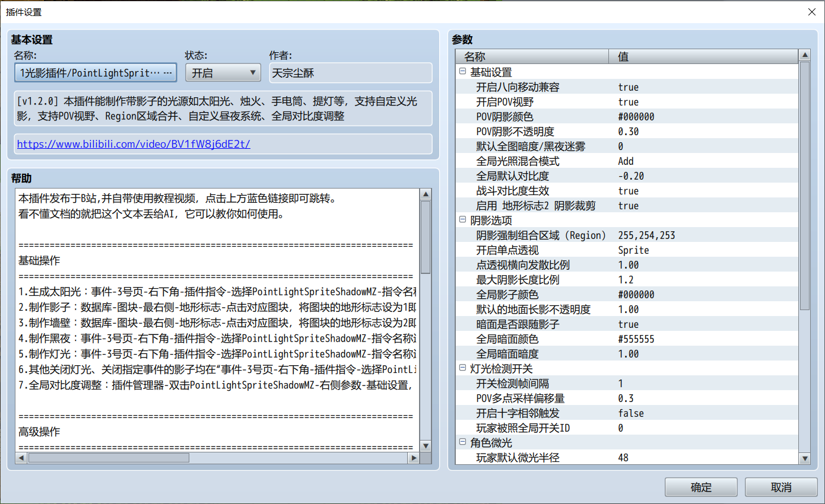Select the 战斗对比度生效 parameter row
The width and height of the screenshot is (825, 504).
[x=627, y=191]
